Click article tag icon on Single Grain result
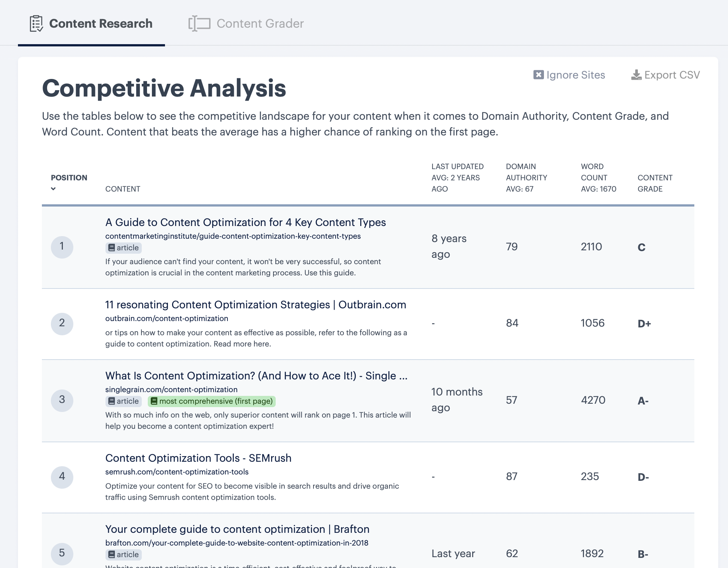The image size is (728, 568). [x=111, y=401]
